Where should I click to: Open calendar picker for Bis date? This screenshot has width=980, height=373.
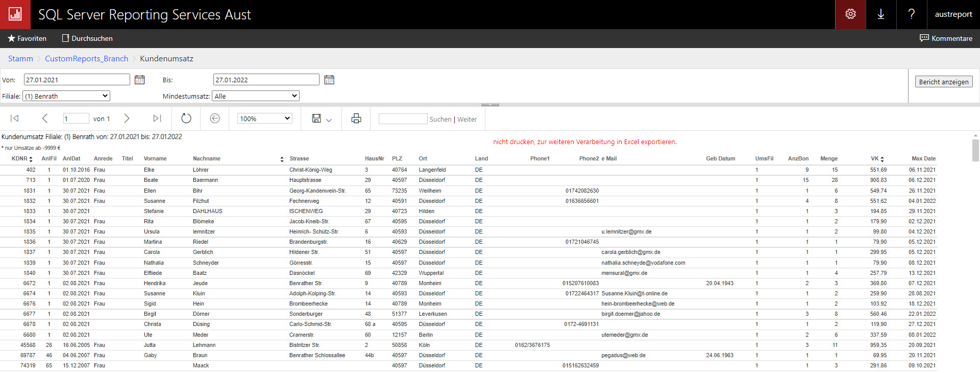329,80
